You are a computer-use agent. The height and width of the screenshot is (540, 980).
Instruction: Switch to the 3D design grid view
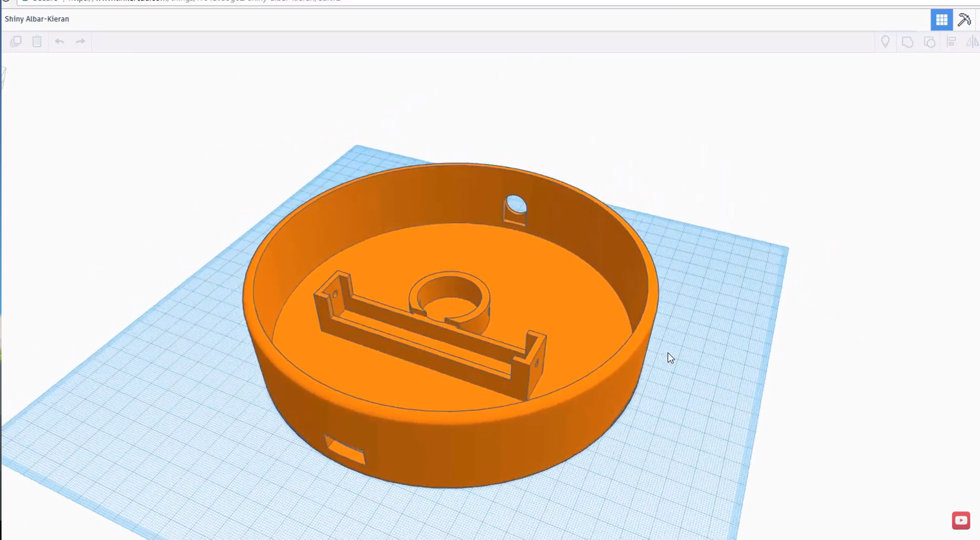tap(941, 20)
